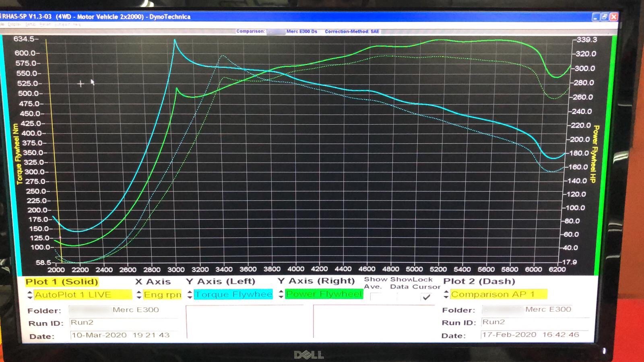Open the Eng rpm X Axis selector

(x=162, y=294)
